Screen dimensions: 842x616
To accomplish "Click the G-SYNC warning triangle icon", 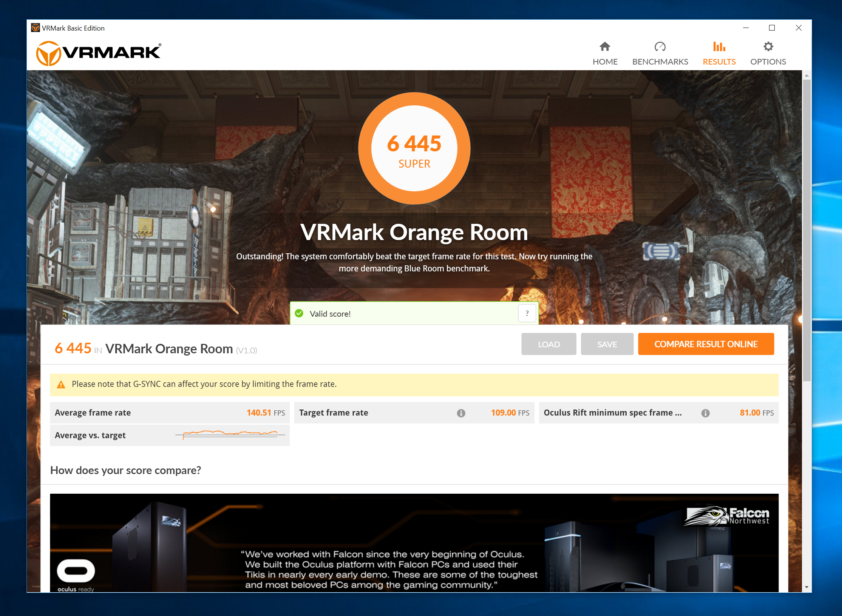I will 61,385.
